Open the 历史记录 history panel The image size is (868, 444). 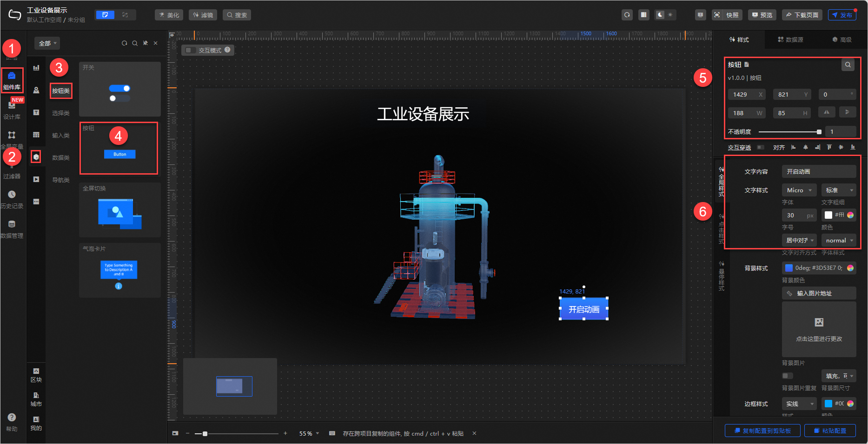[12, 200]
